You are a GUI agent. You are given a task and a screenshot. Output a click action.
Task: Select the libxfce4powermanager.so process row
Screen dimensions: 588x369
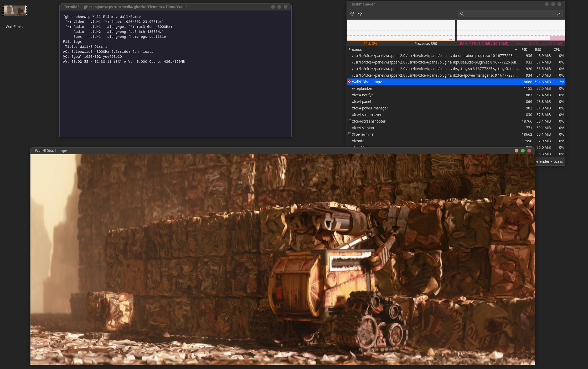(456, 75)
